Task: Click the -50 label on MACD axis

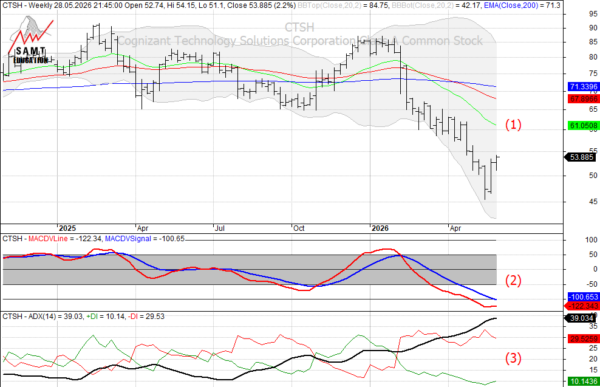Action: 592,284
